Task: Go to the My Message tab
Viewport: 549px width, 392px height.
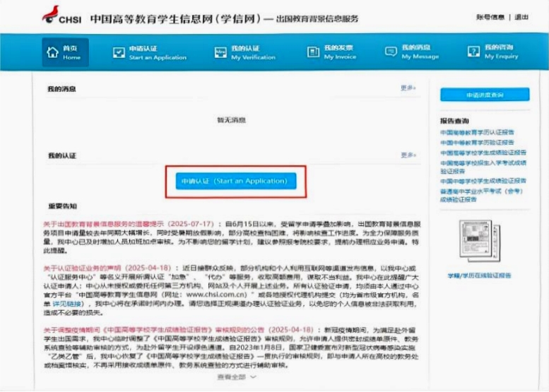Action: click(x=420, y=52)
